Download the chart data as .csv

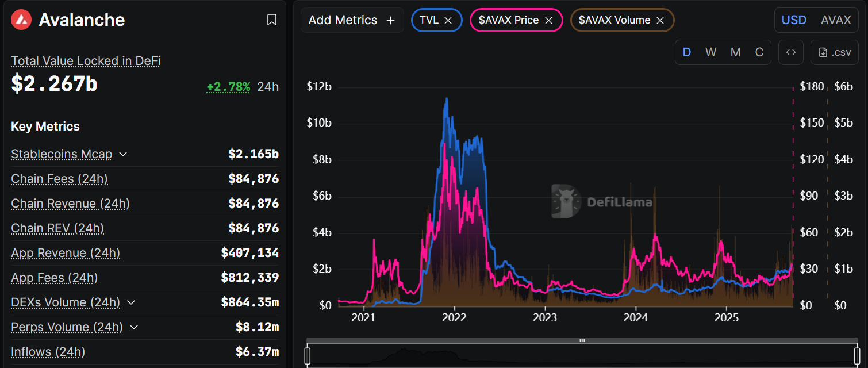pyautogui.click(x=834, y=52)
